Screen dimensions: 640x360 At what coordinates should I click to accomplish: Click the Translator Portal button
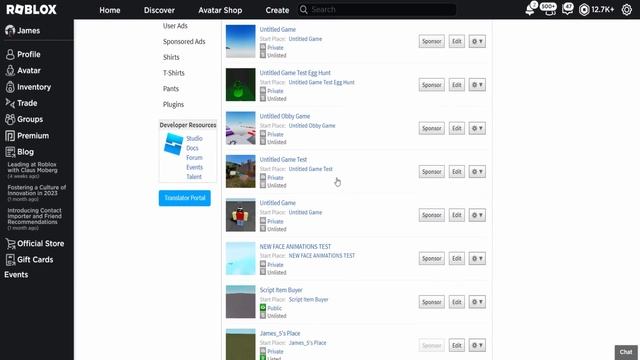click(185, 198)
